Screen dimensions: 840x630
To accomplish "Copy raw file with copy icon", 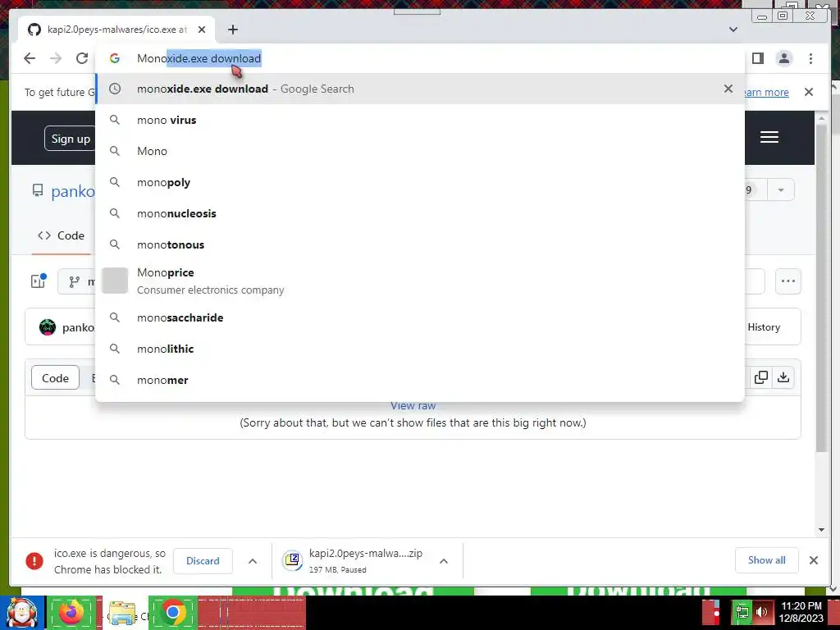I will tap(760, 377).
